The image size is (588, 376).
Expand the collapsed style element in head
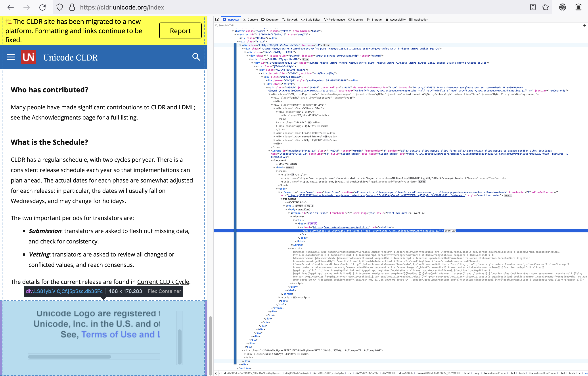(279, 175)
